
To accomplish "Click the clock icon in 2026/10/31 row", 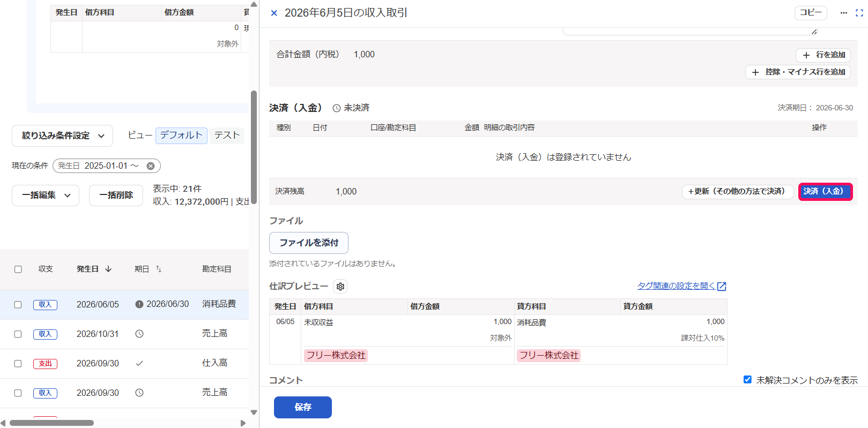I will [139, 334].
